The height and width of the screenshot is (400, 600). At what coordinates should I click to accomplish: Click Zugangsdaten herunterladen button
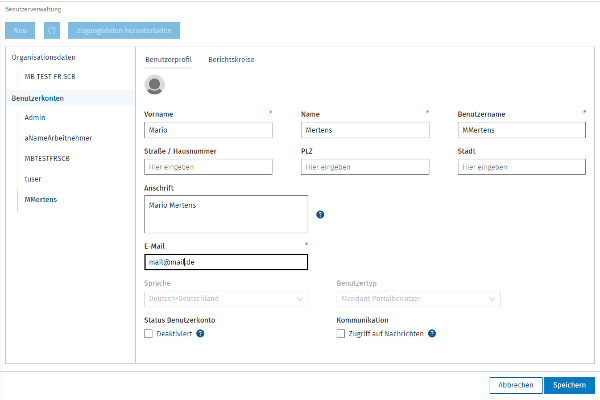pyautogui.click(x=124, y=31)
